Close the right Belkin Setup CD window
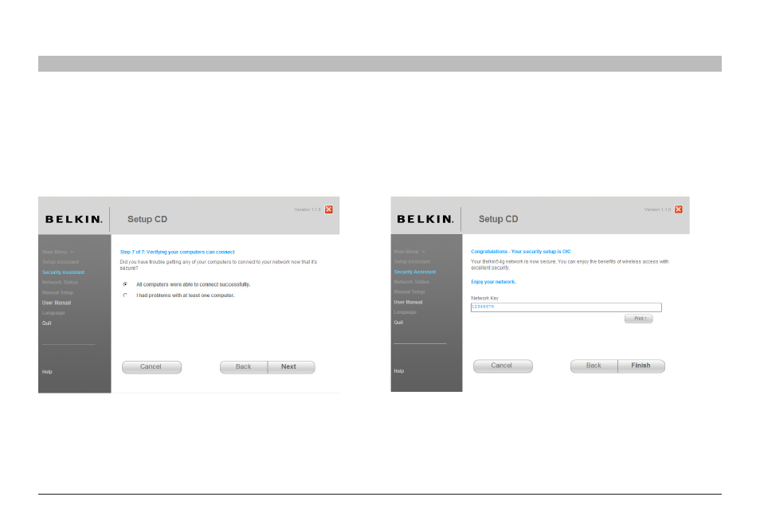The height and width of the screenshot is (532, 760). (x=679, y=209)
